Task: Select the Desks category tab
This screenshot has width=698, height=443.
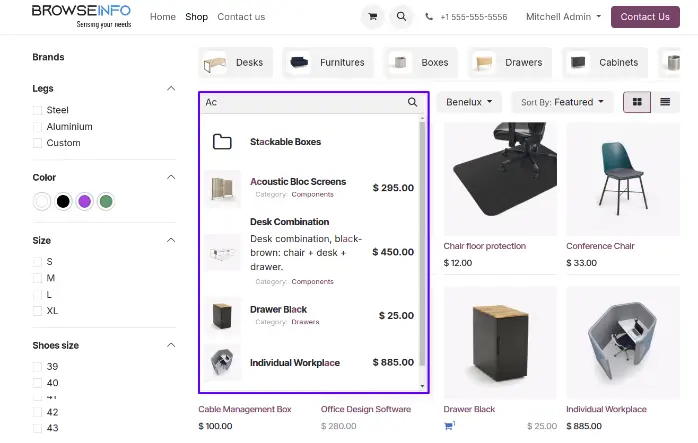Action: 235,63
